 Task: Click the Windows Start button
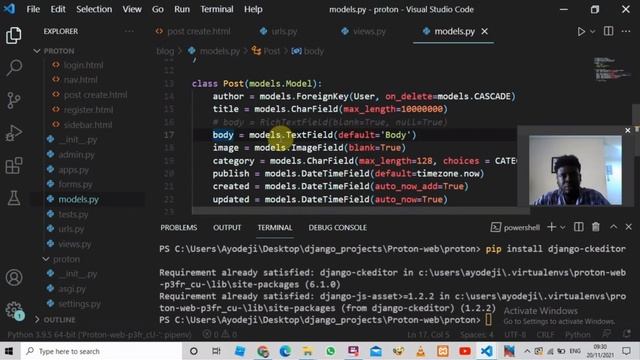pyautogui.click(x=9, y=351)
